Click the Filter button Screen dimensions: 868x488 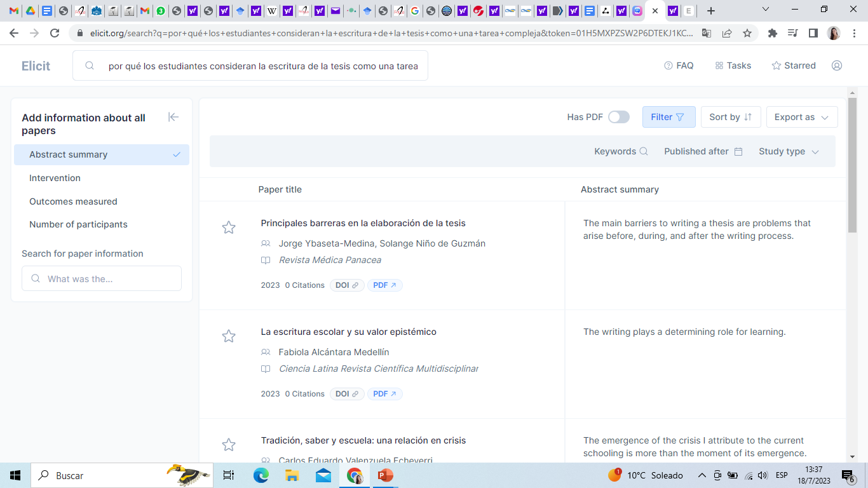[668, 117]
